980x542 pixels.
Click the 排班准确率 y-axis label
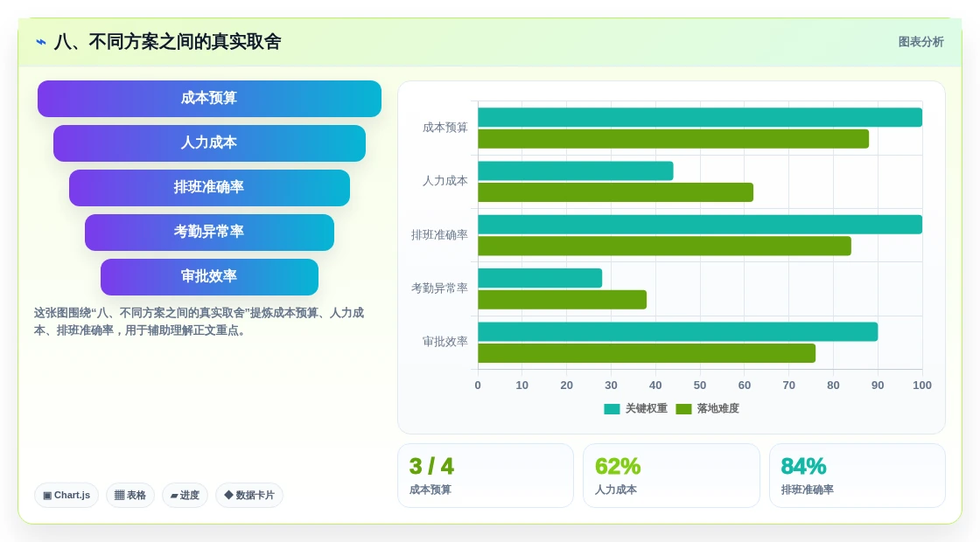pos(439,235)
